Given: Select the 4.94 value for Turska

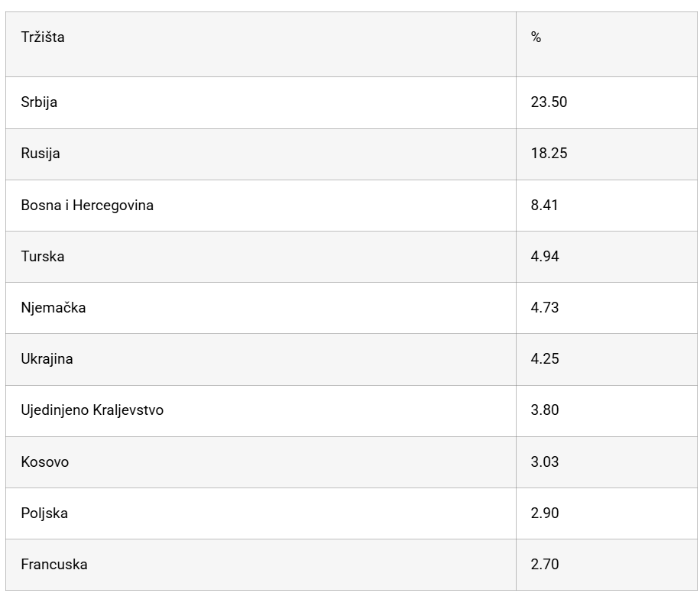Looking at the screenshot, I should pyautogui.click(x=545, y=257).
